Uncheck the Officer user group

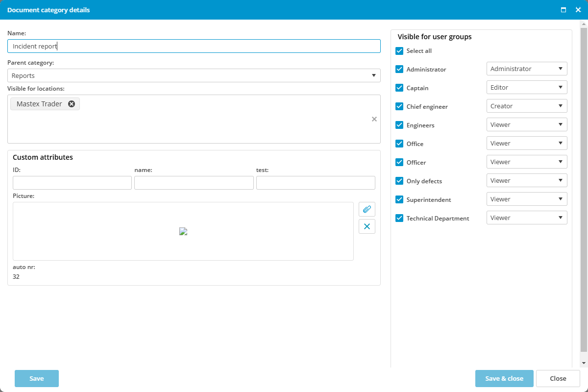coord(399,163)
